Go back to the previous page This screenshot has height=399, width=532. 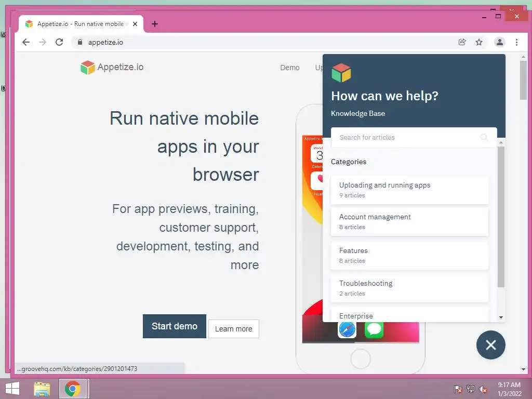(x=26, y=42)
